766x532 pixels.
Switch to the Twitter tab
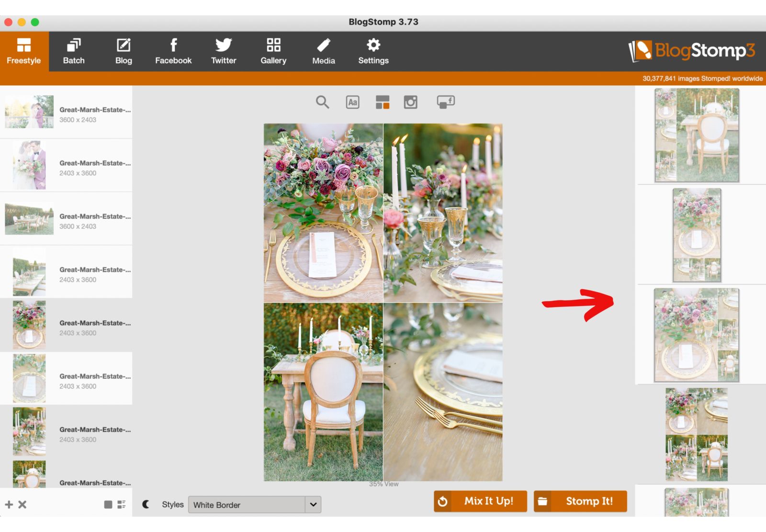(223, 51)
